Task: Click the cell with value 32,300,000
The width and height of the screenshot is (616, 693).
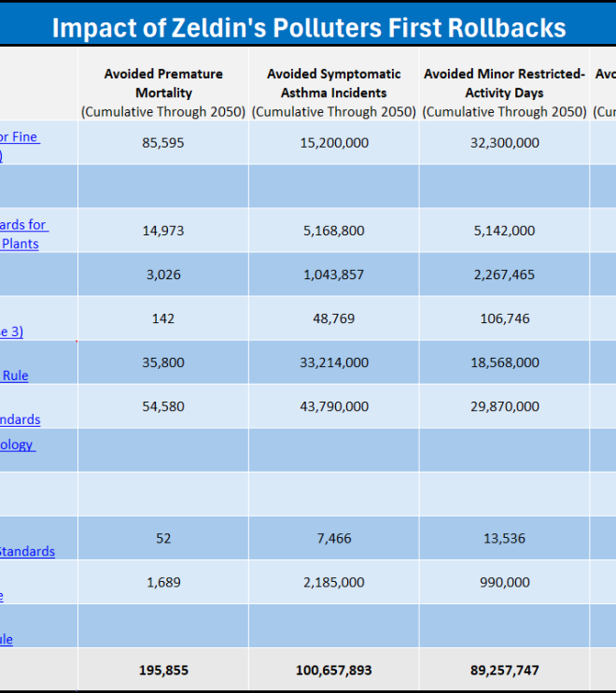Action: 504,143
